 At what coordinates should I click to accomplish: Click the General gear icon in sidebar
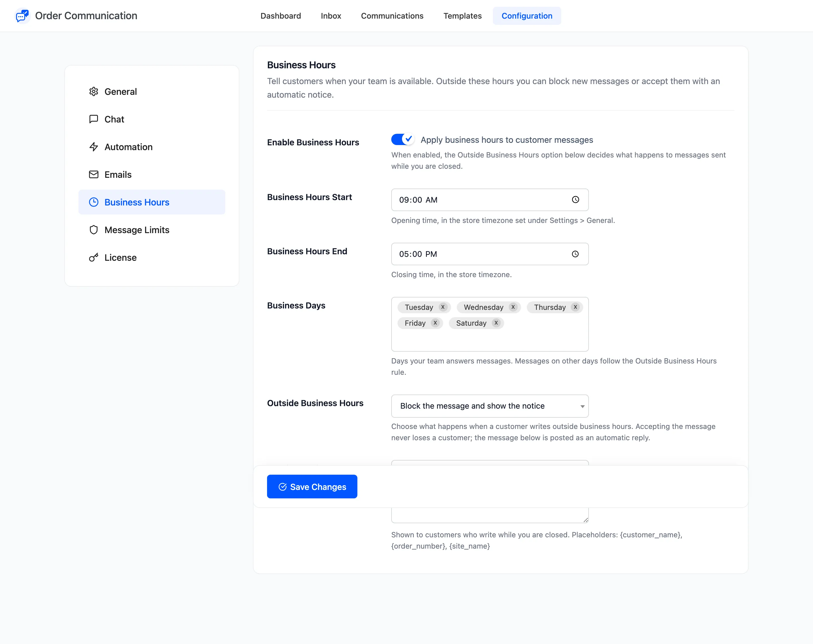tap(93, 92)
